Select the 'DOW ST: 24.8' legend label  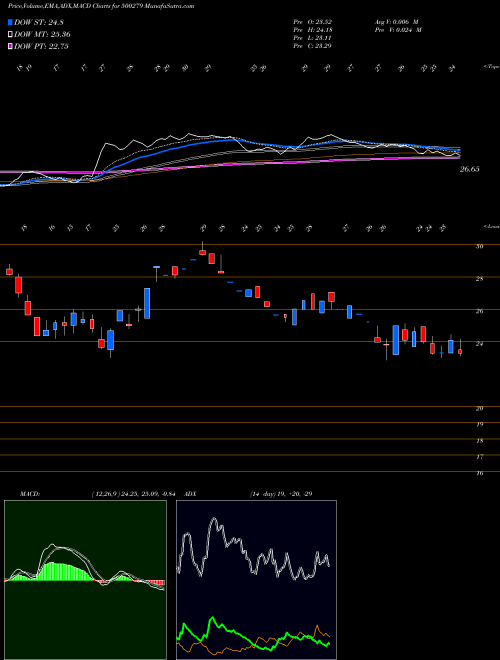pos(39,23)
